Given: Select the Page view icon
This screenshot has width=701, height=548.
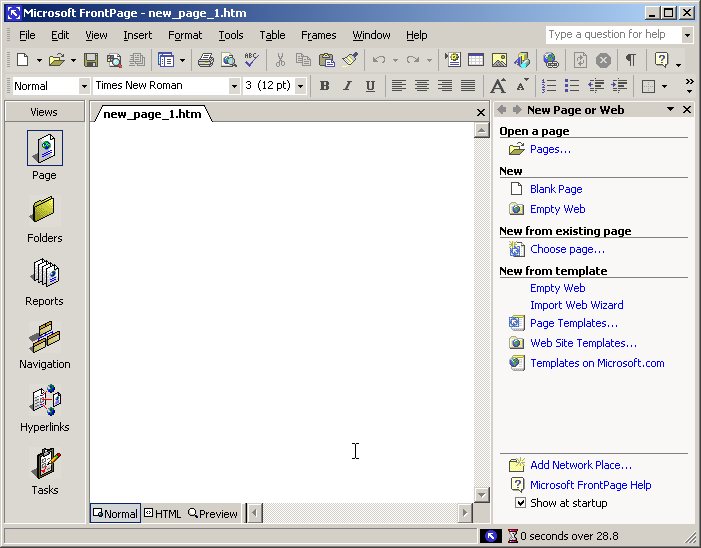Looking at the screenshot, I should [44, 156].
